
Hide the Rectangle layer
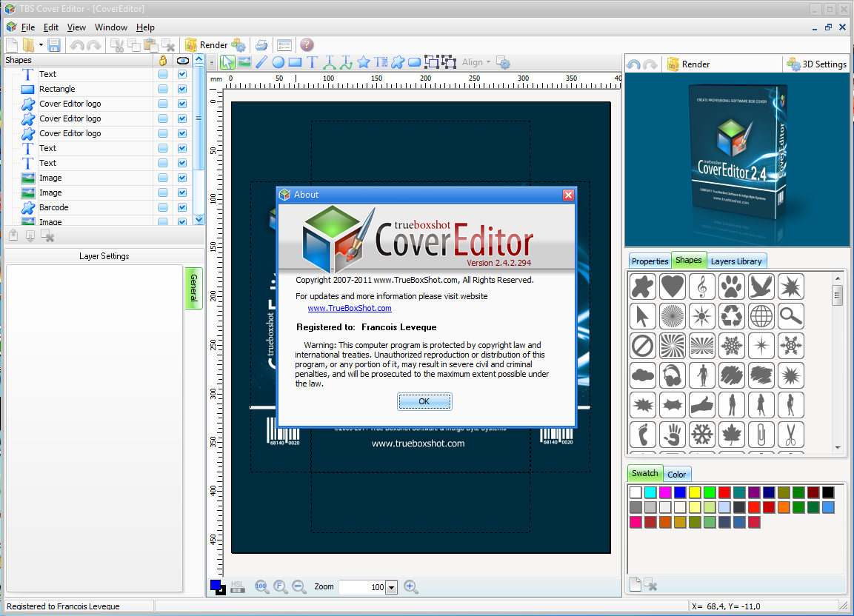point(182,89)
